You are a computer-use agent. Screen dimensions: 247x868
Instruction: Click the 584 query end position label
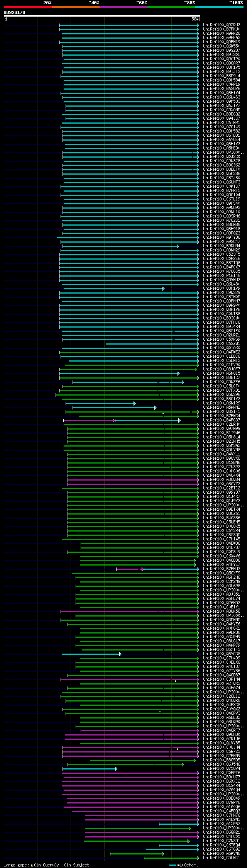(x=195, y=19)
